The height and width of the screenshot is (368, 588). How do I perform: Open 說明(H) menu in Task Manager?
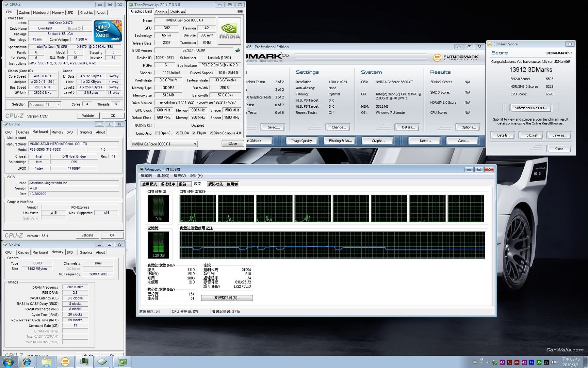pyautogui.click(x=196, y=176)
